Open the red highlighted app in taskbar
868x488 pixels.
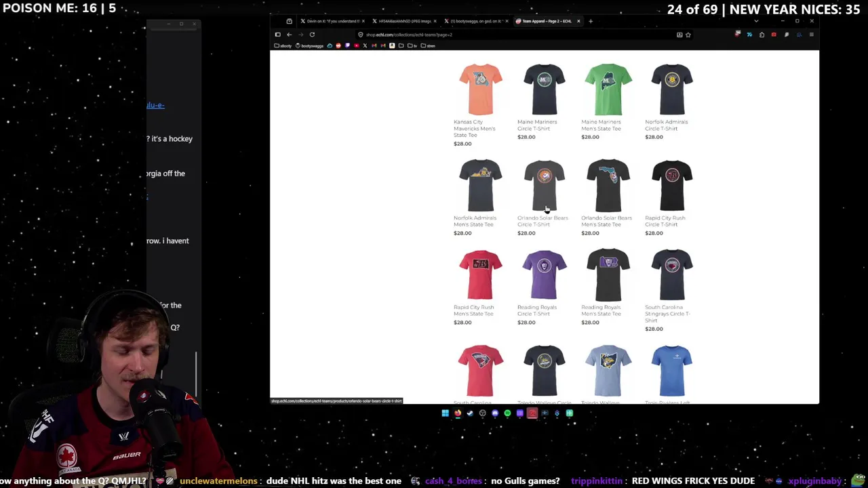click(x=532, y=413)
